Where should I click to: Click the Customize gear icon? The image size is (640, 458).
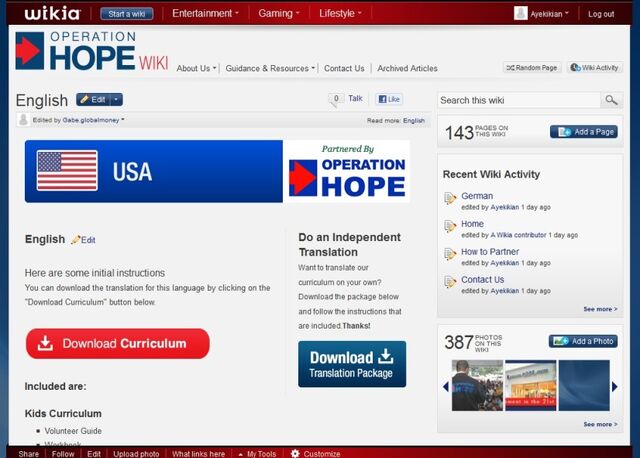point(295,454)
